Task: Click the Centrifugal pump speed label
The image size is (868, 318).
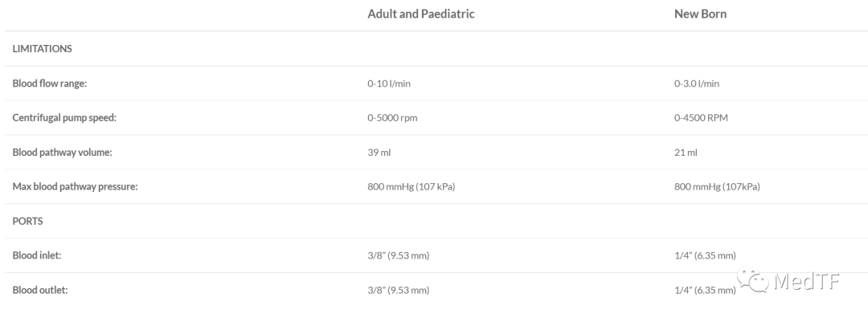Action: pyautogui.click(x=64, y=118)
